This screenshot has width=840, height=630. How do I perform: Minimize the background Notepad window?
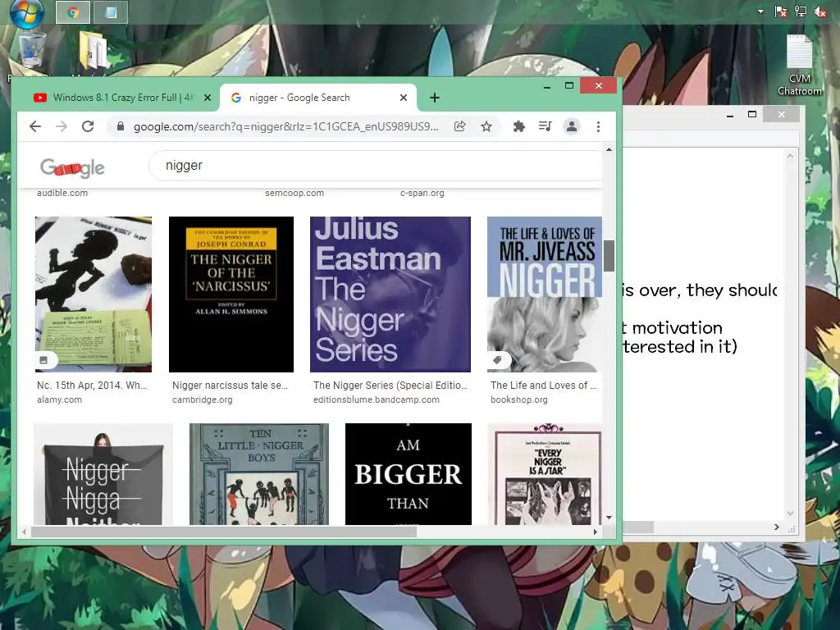coord(729,115)
